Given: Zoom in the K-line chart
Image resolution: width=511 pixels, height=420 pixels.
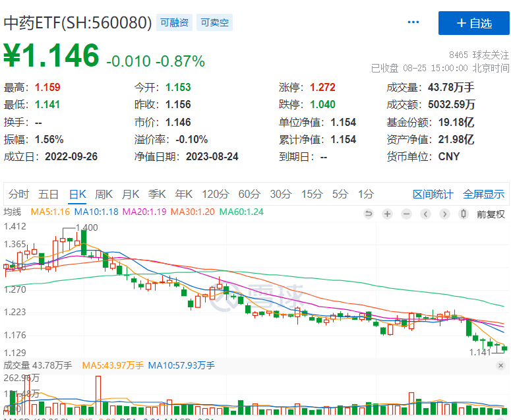Looking at the screenshot, I should pyautogui.click(x=388, y=214).
